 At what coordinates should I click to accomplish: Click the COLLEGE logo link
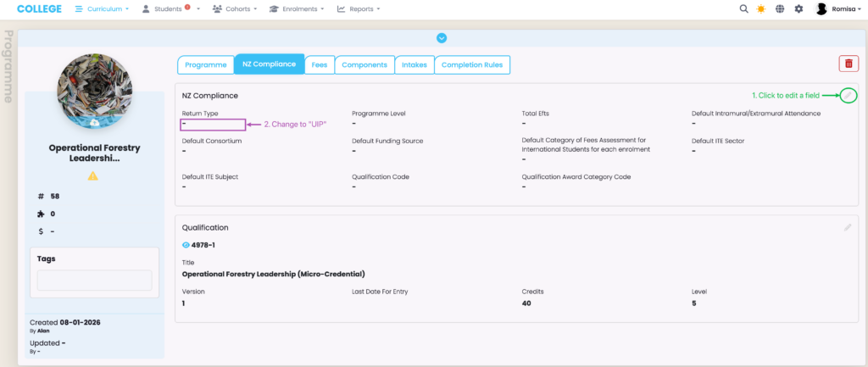pyautogui.click(x=38, y=9)
